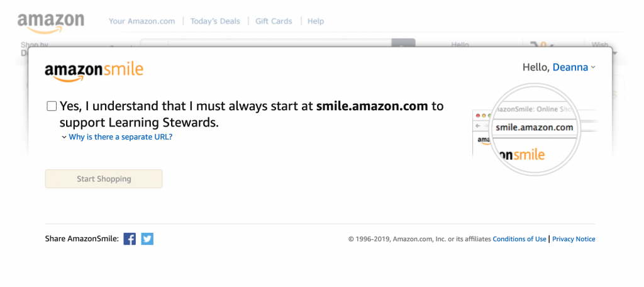Check the smile.amazon.com acknowledgment checkbox
Screen dimensions: 644x287
(x=52, y=106)
